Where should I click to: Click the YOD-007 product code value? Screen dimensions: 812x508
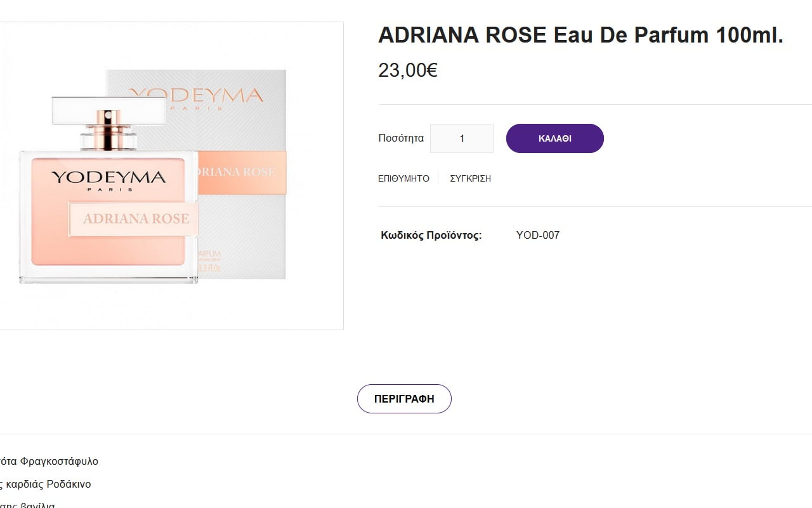(x=537, y=236)
